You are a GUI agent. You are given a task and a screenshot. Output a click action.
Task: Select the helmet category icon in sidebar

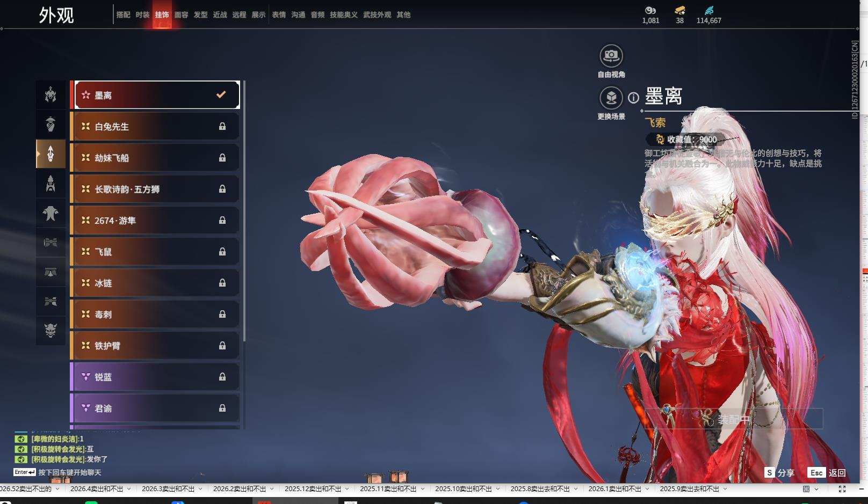(x=50, y=95)
